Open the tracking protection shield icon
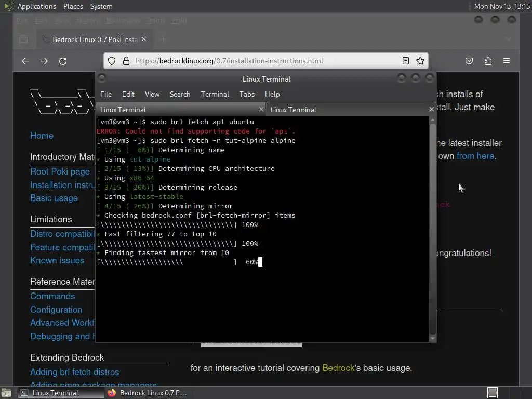The width and height of the screenshot is (532, 399). [112, 61]
